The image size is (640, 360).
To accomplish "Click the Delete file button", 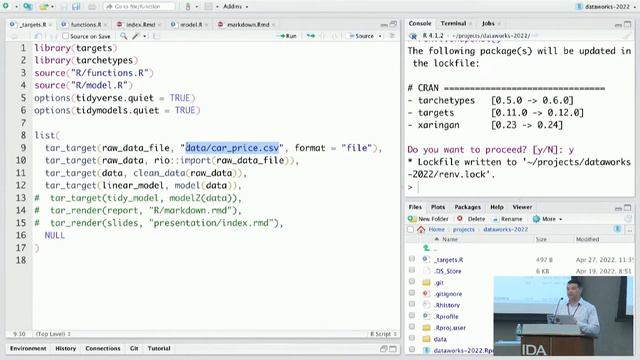I will (471, 219).
